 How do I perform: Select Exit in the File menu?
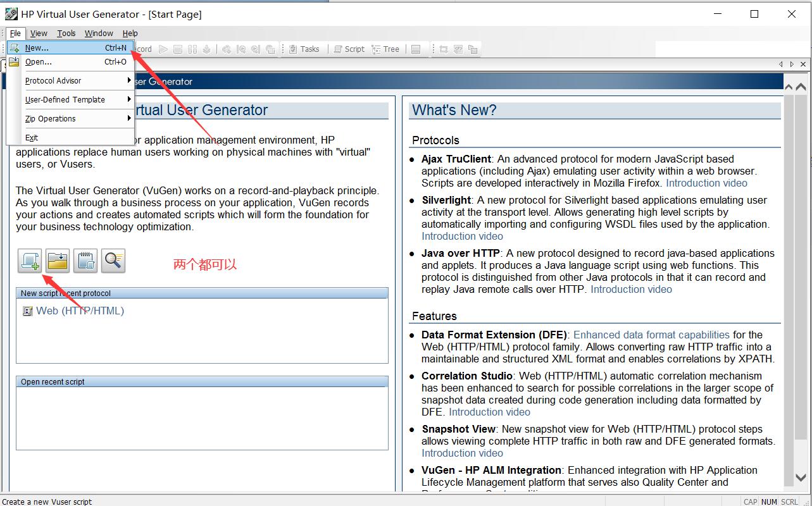tap(70, 138)
